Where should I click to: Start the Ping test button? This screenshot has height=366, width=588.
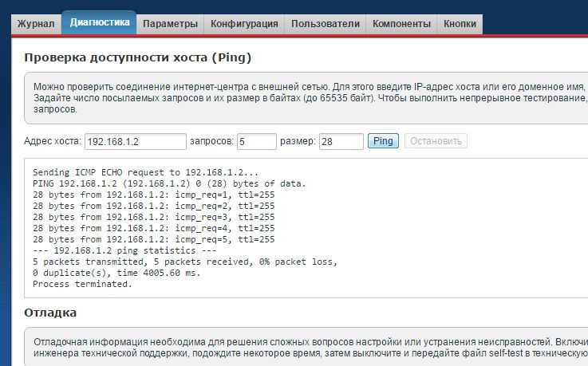click(383, 141)
